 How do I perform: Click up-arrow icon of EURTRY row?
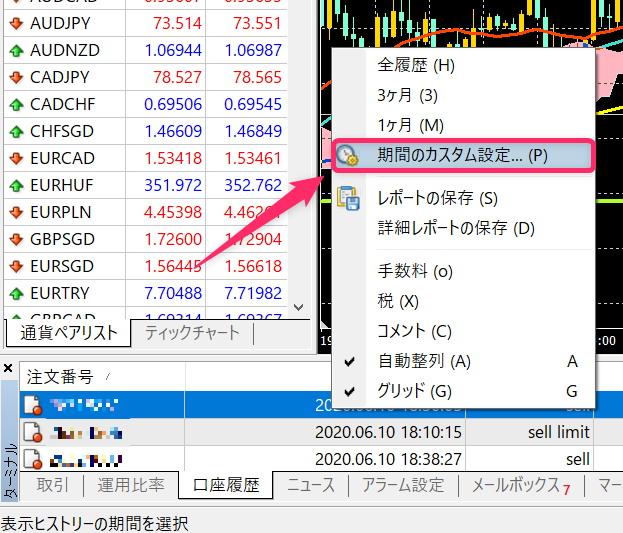tap(16, 293)
